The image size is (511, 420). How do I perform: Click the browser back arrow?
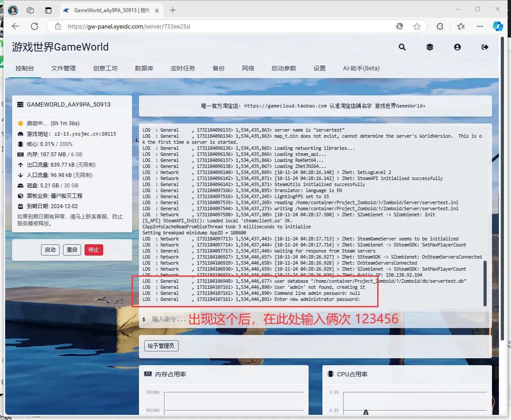(16, 26)
